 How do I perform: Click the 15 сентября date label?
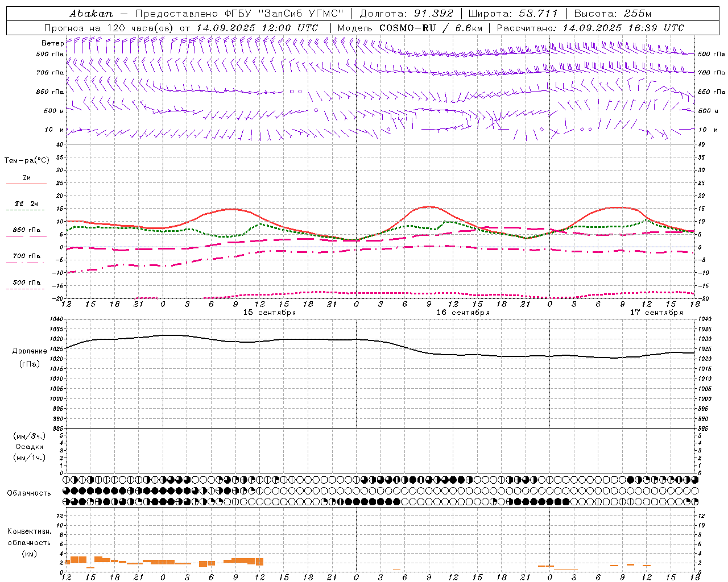point(270,313)
